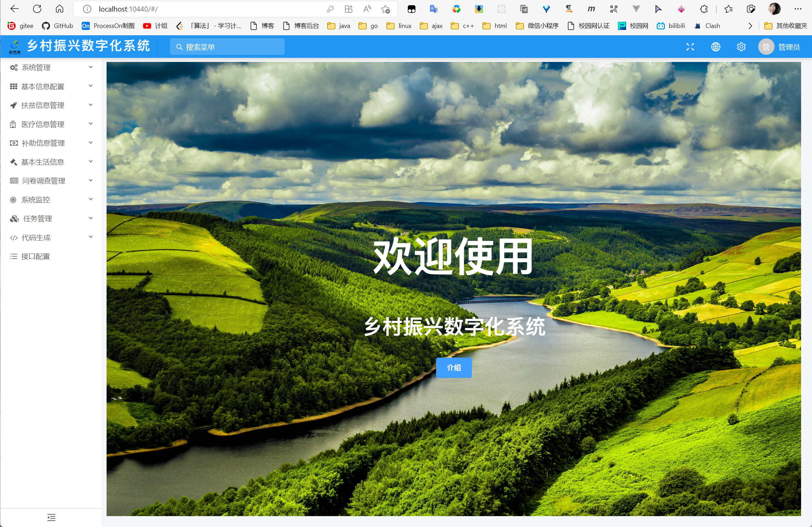Open the 问卷调查管理 menu label
The width and height of the screenshot is (812, 527).
pos(44,181)
